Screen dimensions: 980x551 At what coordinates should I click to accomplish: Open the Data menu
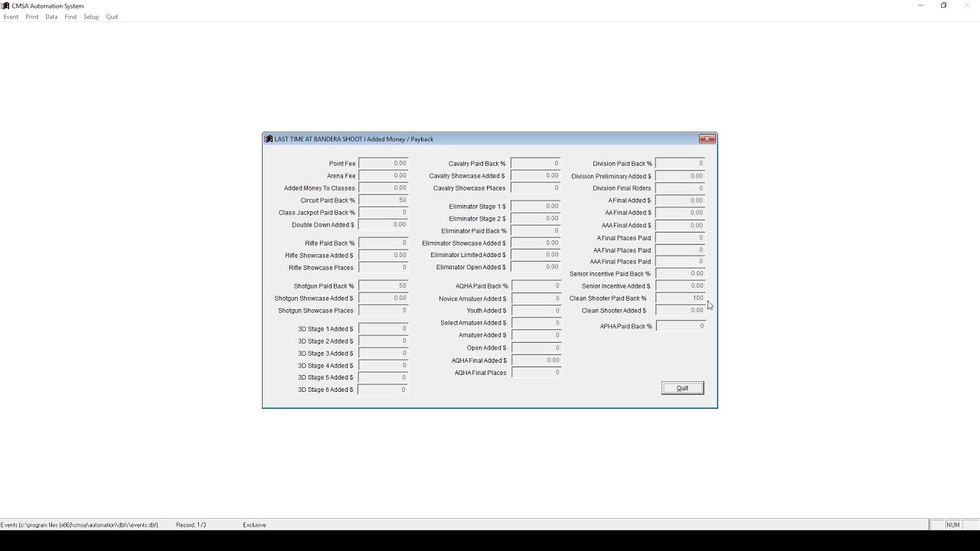click(x=51, y=17)
